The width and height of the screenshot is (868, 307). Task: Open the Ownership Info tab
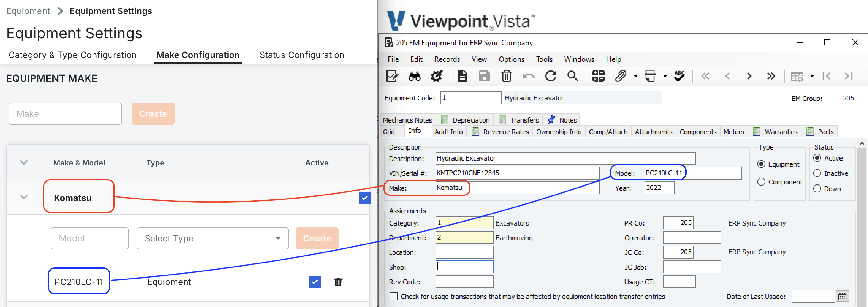(x=559, y=132)
